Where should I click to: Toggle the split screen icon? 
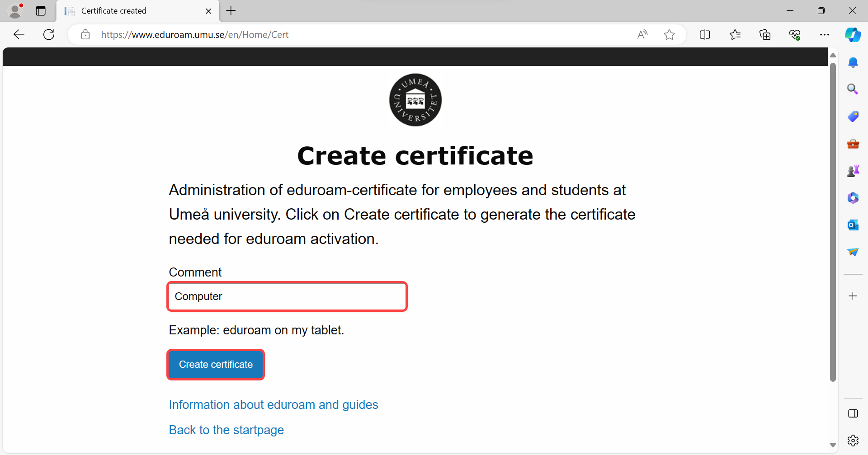tap(704, 35)
